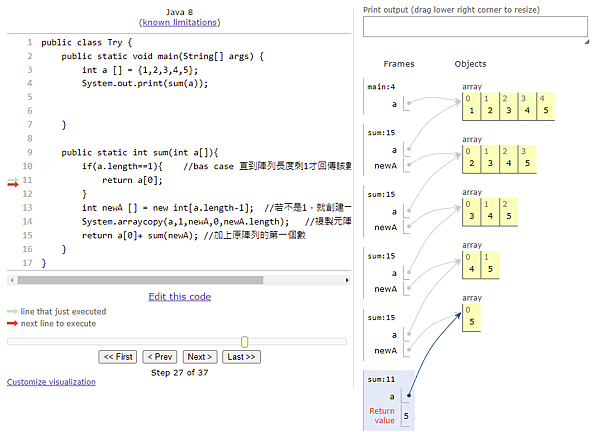Click code line 'public static int sum(int a[]){'

tap(140, 153)
